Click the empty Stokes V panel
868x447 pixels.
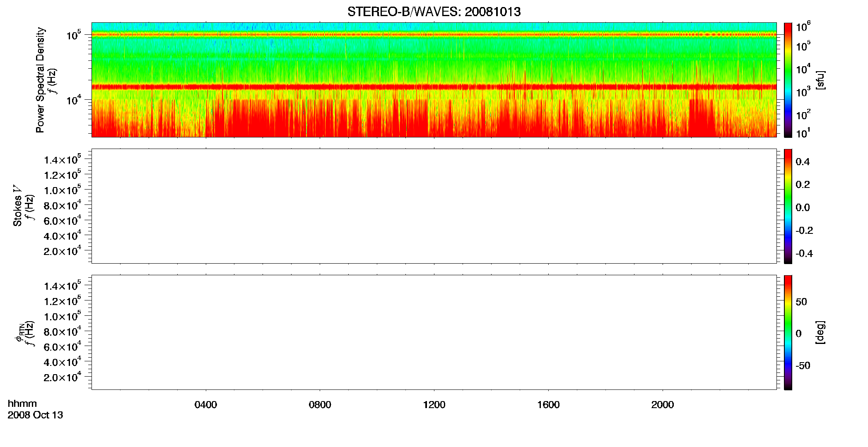tap(434, 206)
